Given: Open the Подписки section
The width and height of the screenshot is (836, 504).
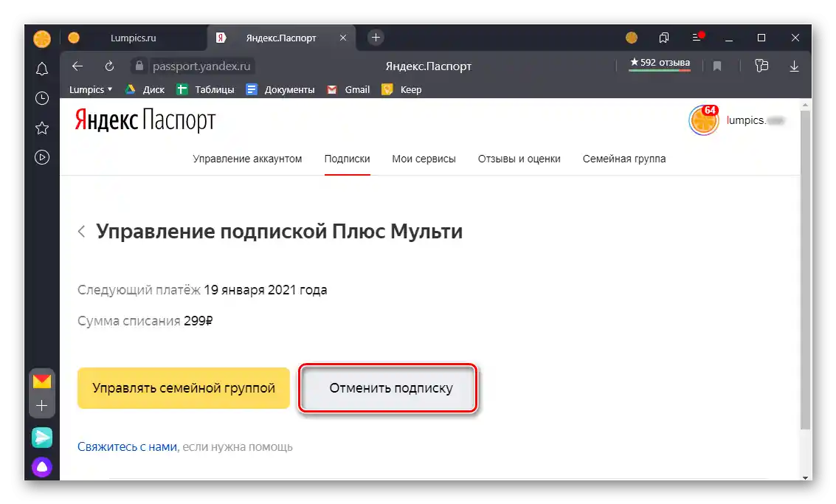Looking at the screenshot, I should click(347, 159).
